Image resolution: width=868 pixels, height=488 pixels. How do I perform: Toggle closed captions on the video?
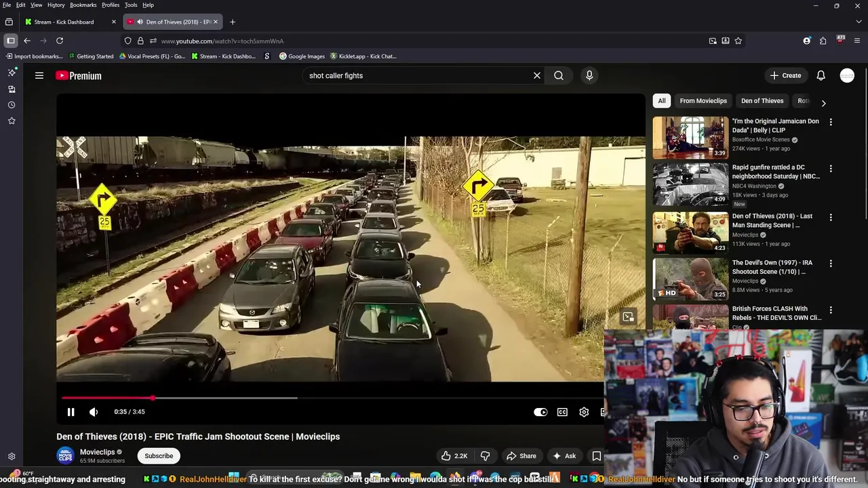click(562, 412)
